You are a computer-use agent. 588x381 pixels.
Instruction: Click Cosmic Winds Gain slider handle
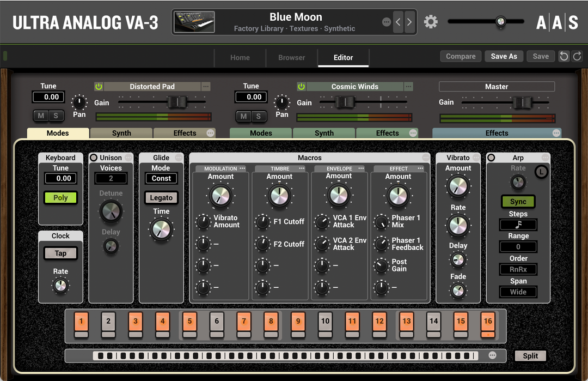click(x=344, y=102)
